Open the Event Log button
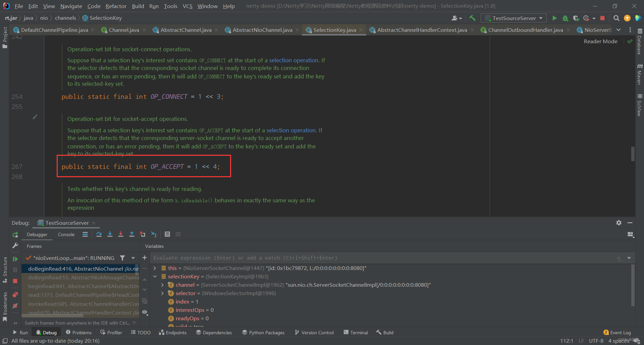Image resolution: width=644 pixels, height=345 pixels. tap(617, 332)
